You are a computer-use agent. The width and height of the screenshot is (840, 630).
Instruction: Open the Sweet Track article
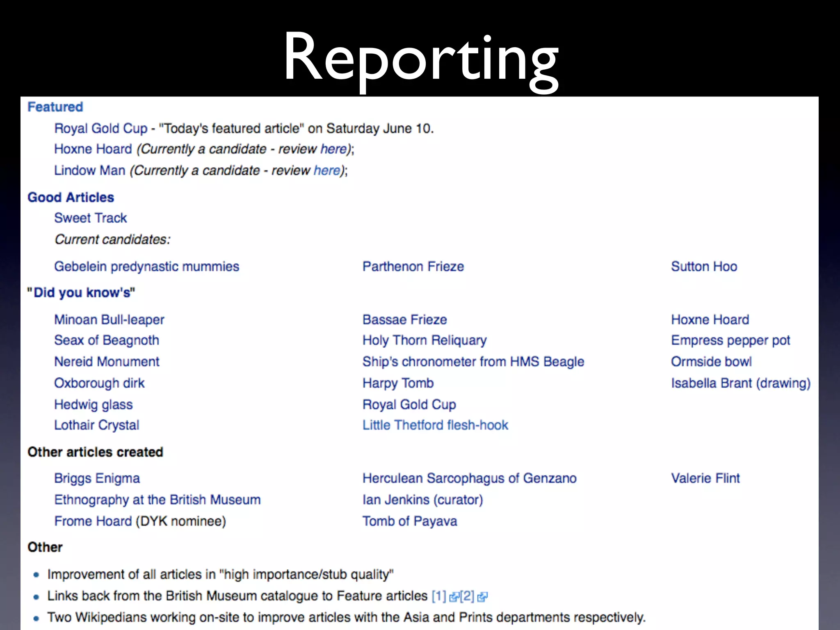tap(90, 218)
